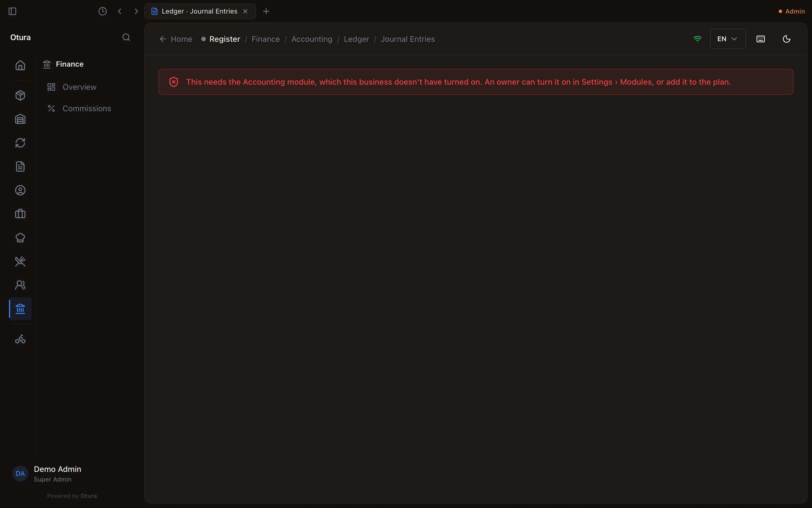Open keyboard shortcuts icon
The height and width of the screenshot is (508, 812).
coord(761,39)
